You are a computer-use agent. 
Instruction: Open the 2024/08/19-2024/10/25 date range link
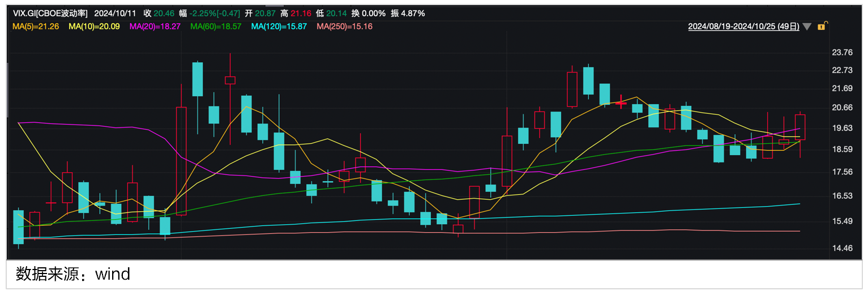743,26
